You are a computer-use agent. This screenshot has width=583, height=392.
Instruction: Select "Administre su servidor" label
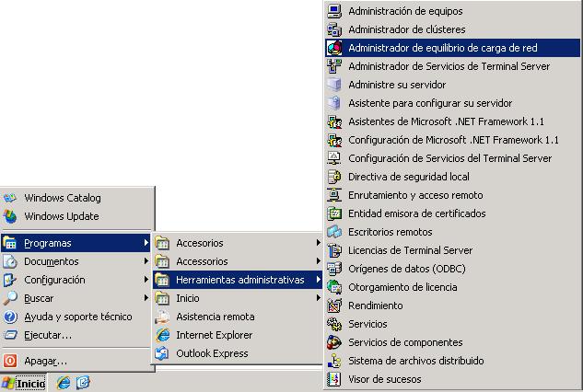(x=397, y=85)
